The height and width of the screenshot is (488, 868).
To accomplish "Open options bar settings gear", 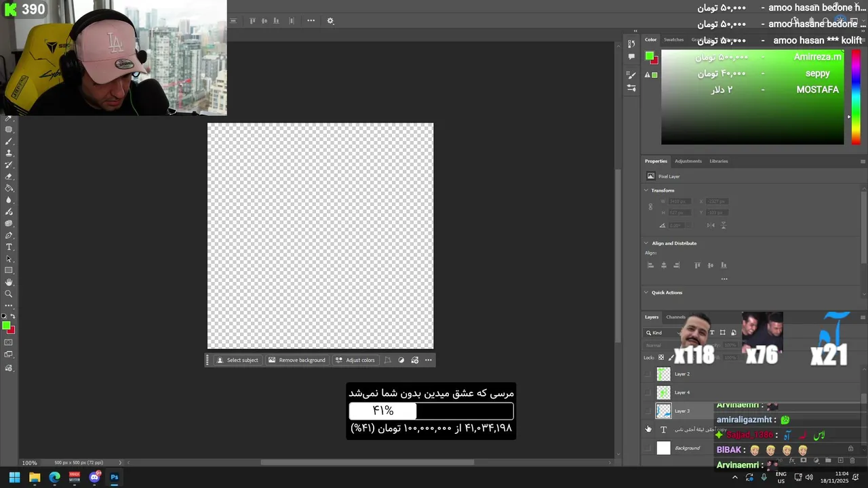I will tap(330, 21).
